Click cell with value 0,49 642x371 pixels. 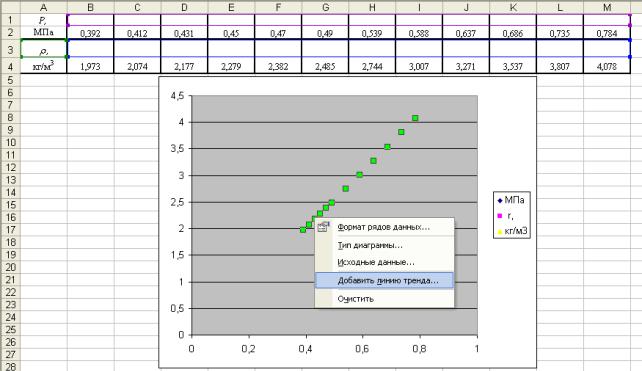pos(325,33)
